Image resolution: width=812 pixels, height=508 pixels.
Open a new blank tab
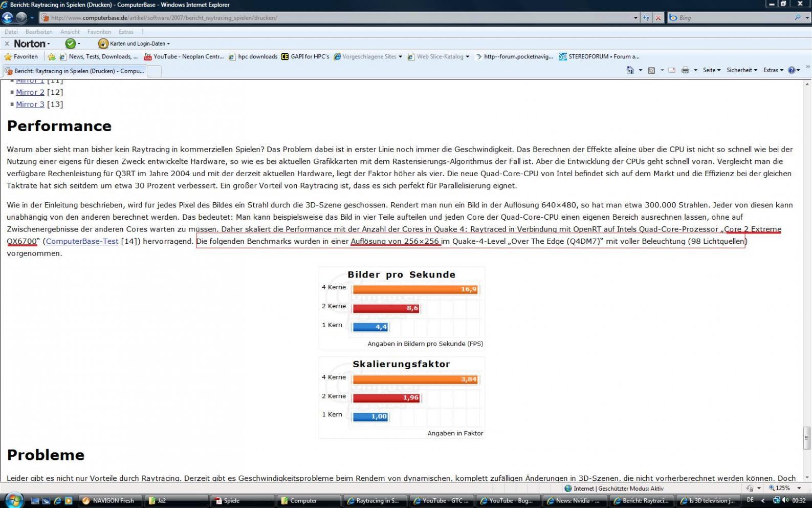(154, 71)
